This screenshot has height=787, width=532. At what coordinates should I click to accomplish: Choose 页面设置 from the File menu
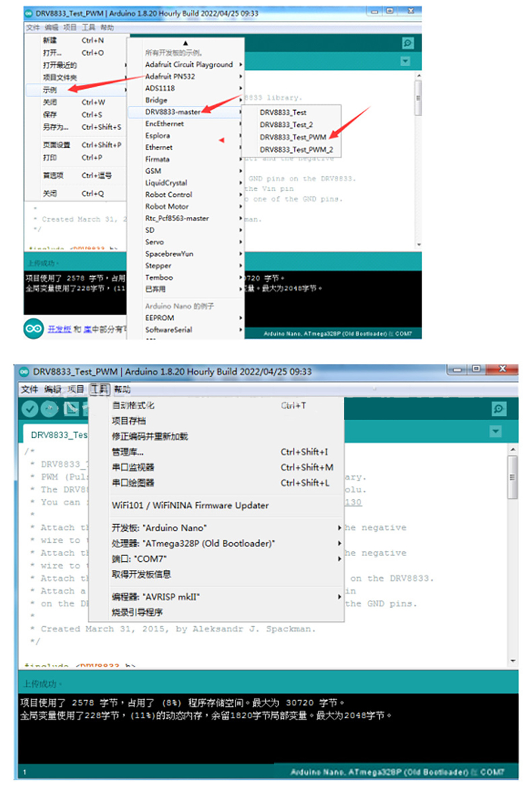tap(76, 145)
